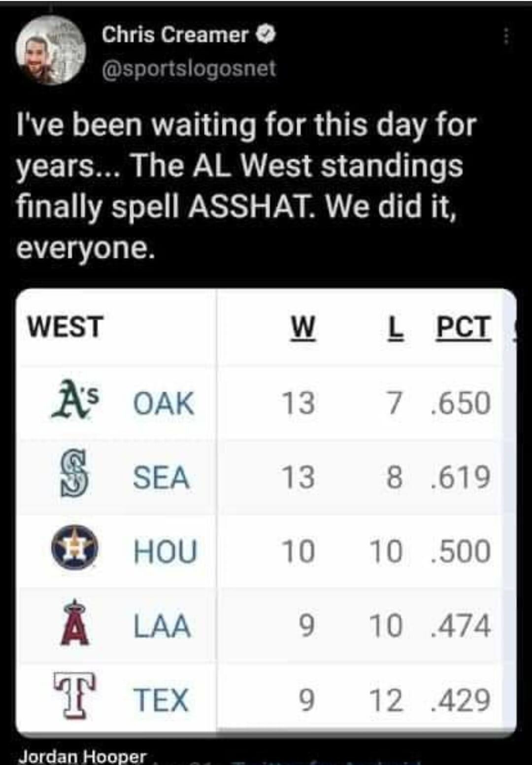Click the Seattle Mariners team logo
The width and height of the screenshot is (532, 765).
pyautogui.click(x=75, y=476)
